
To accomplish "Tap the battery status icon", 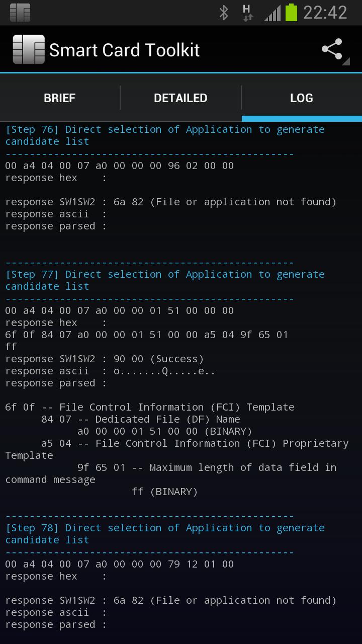I will click(291, 13).
